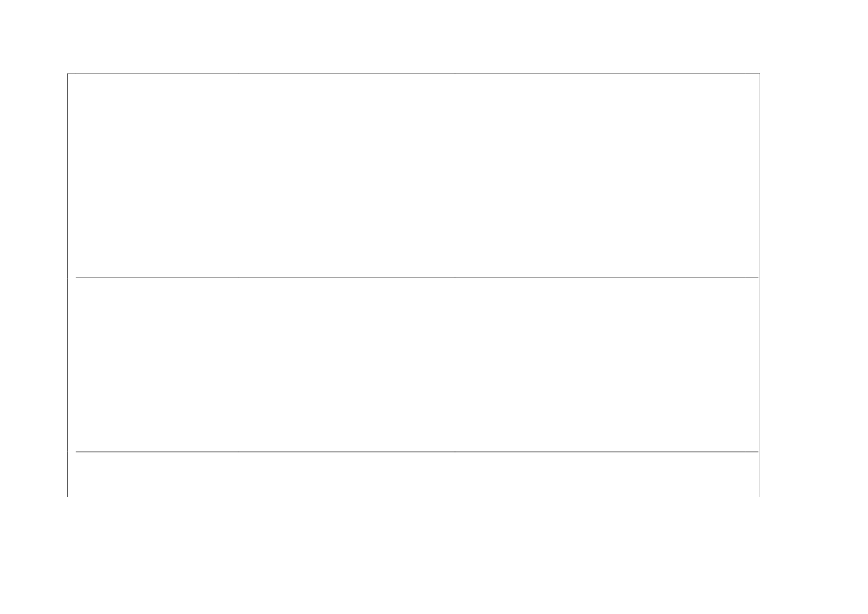Click the left end of the lower divider
Viewport: 868px width, 614px height.
[x=76, y=451]
